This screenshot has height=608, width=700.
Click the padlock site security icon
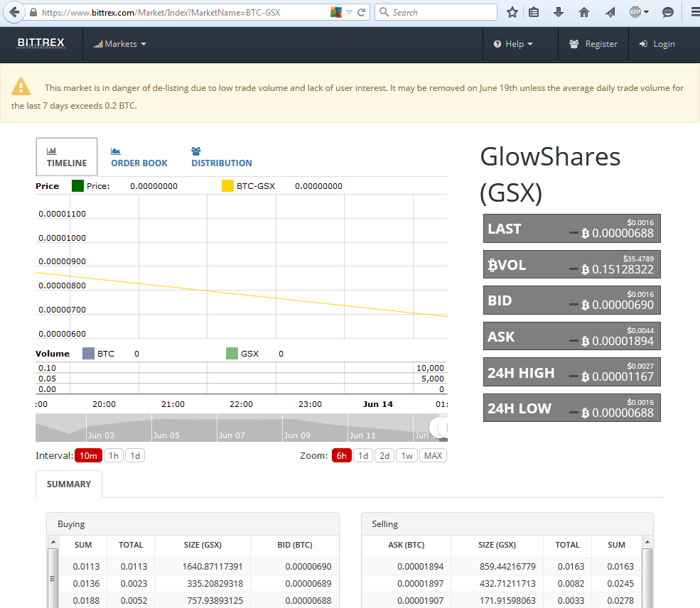coord(33,13)
